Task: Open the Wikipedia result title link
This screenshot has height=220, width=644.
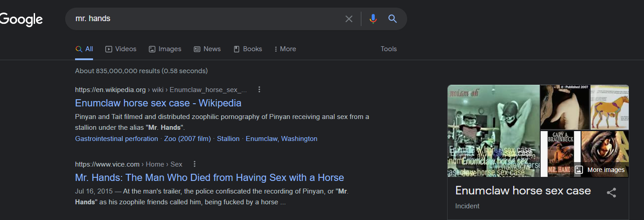Action: 158,103
